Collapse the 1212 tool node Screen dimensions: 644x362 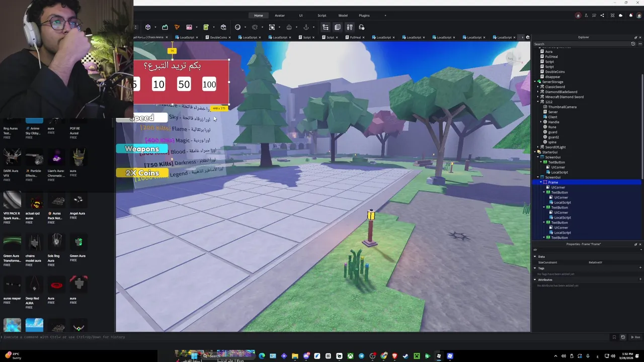538,102
